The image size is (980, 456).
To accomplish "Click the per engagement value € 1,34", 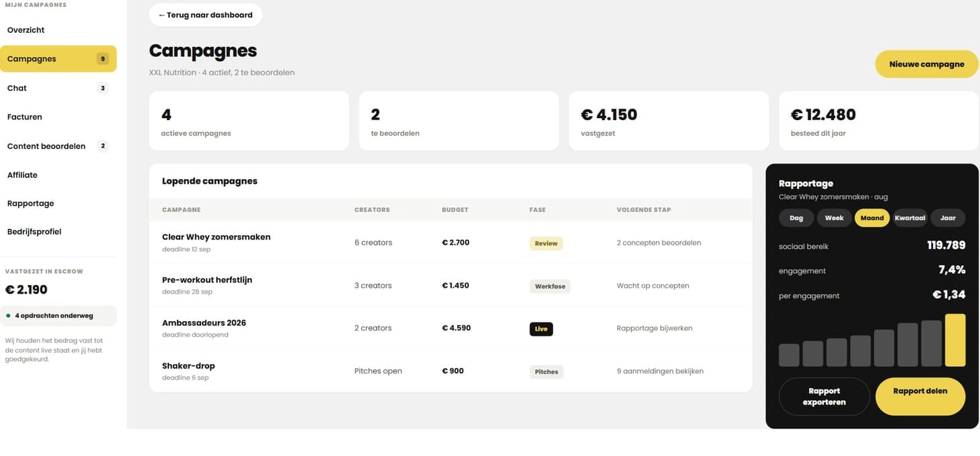I will click(949, 294).
